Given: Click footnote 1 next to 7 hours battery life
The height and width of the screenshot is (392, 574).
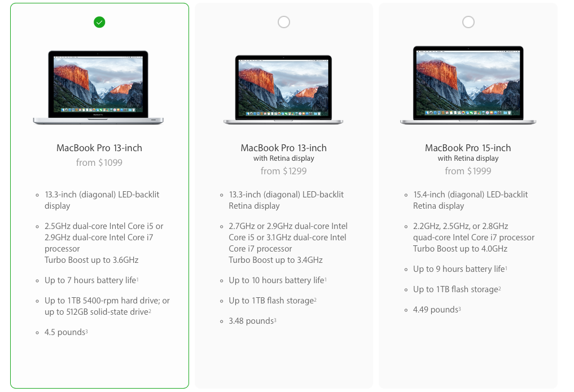Looking at the screenshot, I should click(137, 279).
